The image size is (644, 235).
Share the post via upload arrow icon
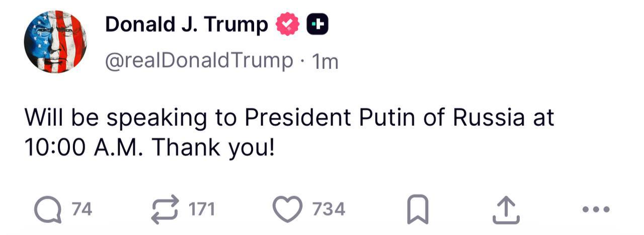point(505,209)
